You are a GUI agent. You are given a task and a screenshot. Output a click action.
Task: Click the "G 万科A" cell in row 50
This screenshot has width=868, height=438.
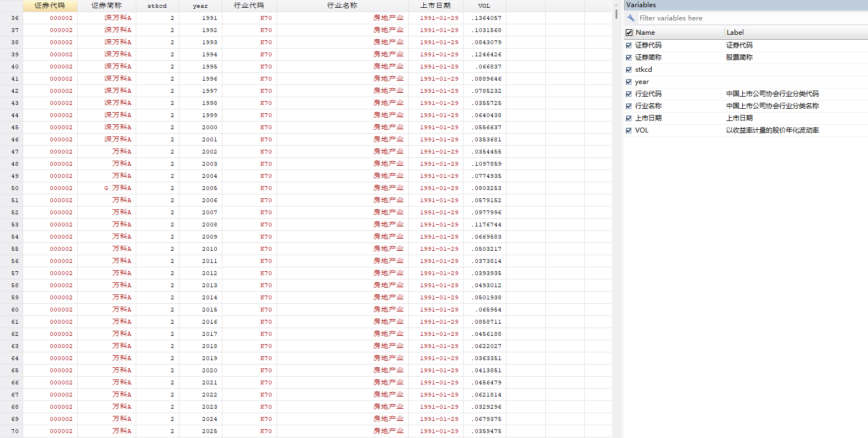point(106,188)
